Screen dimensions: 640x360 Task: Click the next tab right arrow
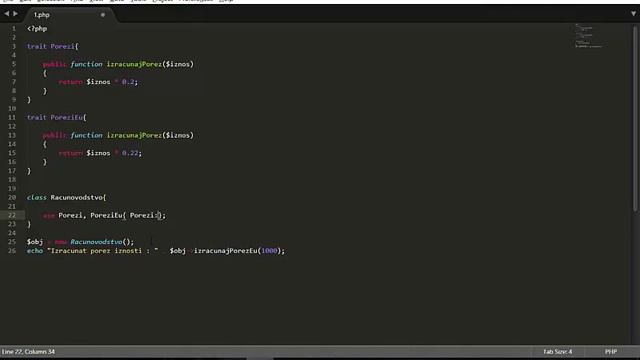click(x=16, y=14)
